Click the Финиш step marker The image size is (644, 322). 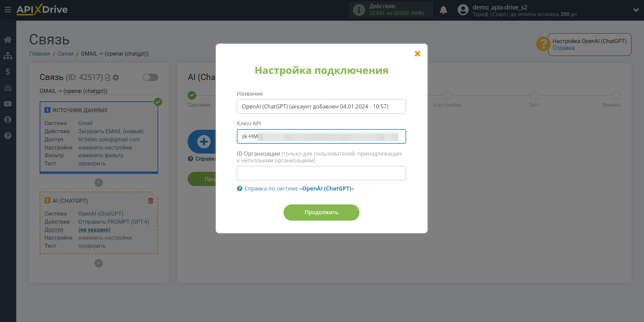[x=616, y=95]
